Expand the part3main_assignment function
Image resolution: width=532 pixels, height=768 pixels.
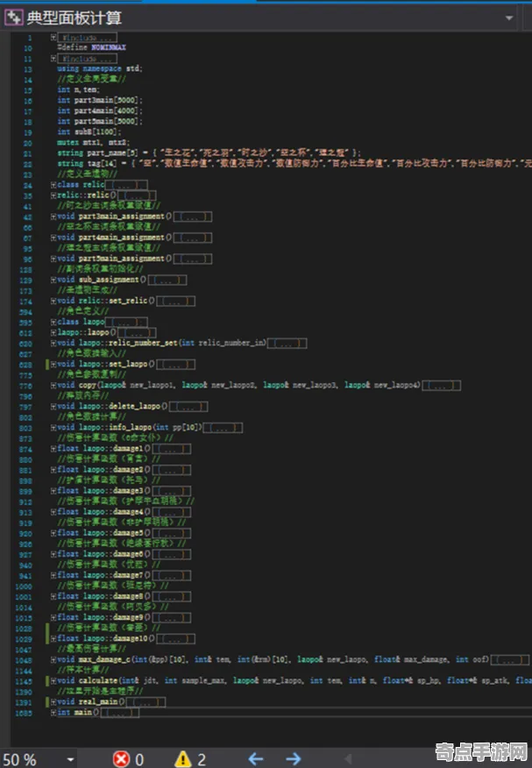click(x=53, y=216)
